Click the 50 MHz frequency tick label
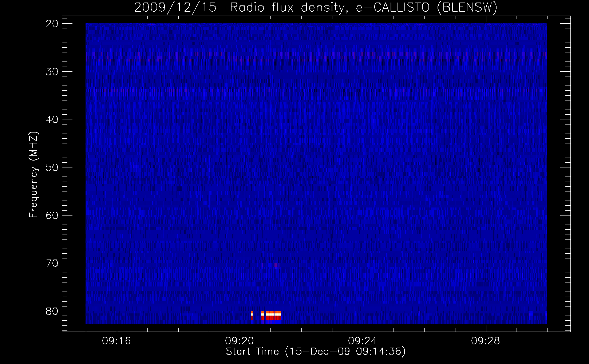Screen dimensions: 589x364 [52, 167]
